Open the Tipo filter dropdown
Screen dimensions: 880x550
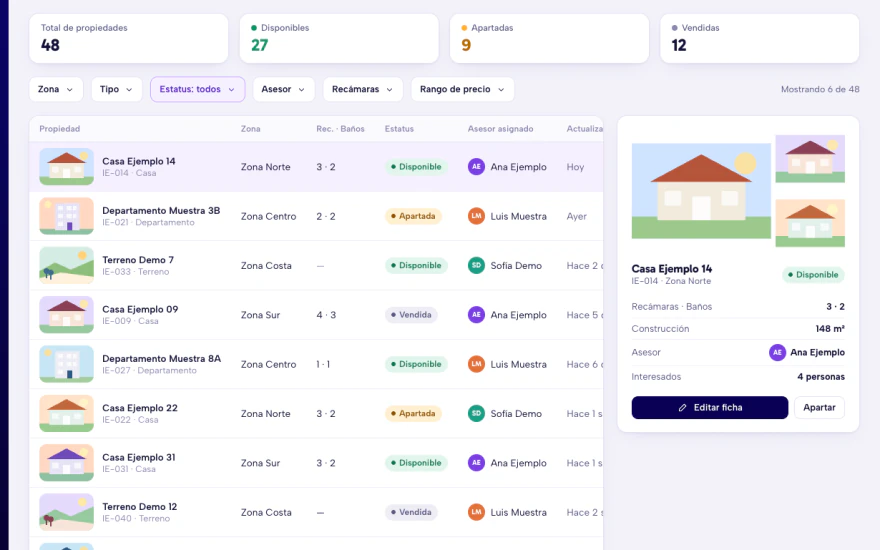pos(117,89)
